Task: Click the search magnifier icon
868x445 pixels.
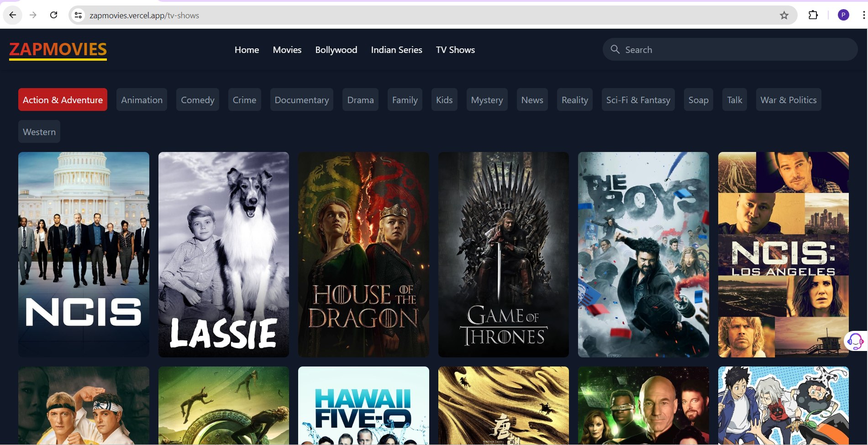Action: point(615,49)
